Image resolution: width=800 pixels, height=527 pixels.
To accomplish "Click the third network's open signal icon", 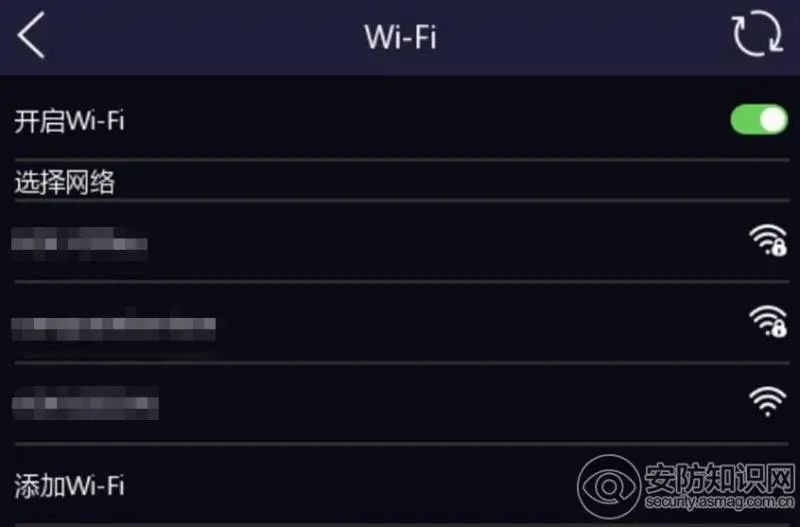I will [767, 402].
